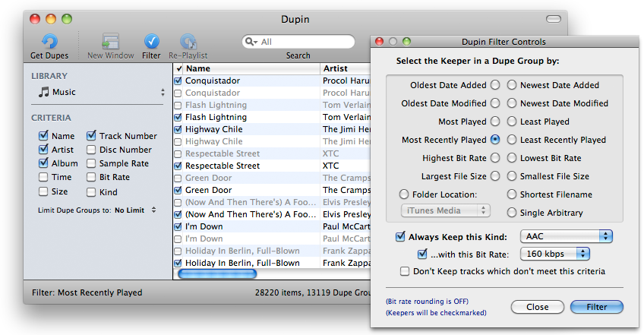The height and width of the screenshot is (335, 644).
Task: Open the AAC kind dropdown
Action: [567, 236]
